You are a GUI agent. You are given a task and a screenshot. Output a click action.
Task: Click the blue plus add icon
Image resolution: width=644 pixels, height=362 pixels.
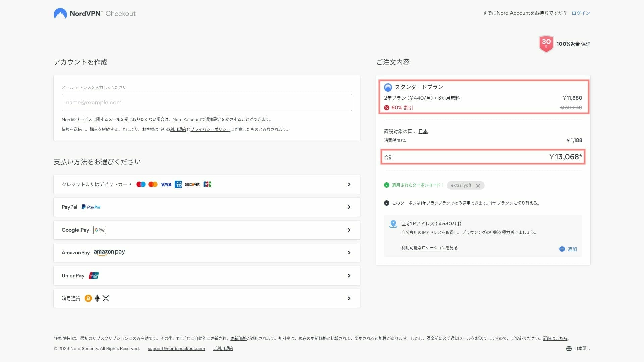[562, 249]
